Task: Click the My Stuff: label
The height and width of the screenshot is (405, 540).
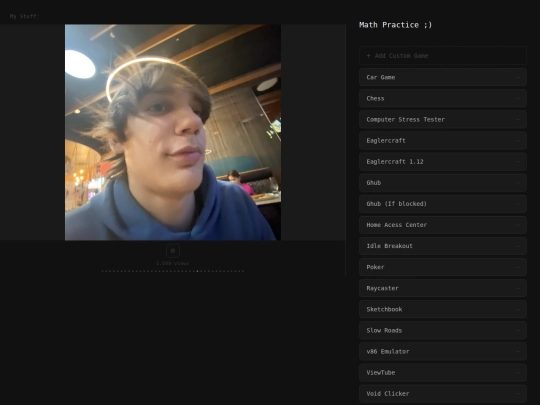Action: click(24, 16)
